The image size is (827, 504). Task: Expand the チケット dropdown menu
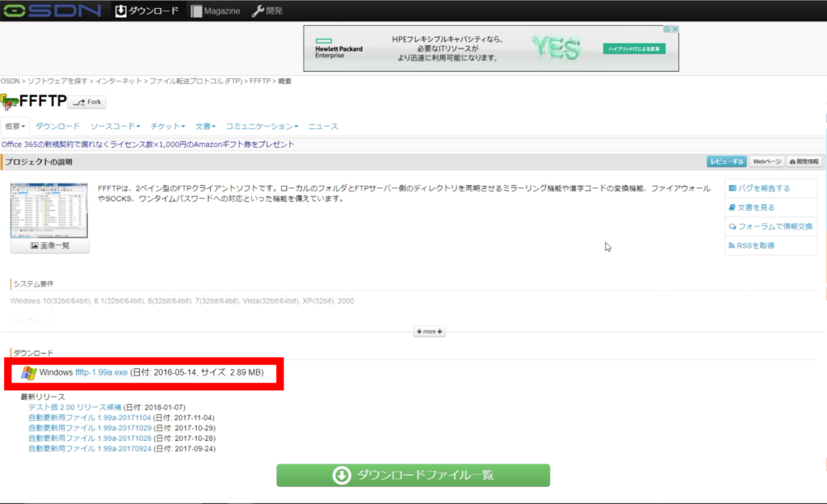pos(168,127)
